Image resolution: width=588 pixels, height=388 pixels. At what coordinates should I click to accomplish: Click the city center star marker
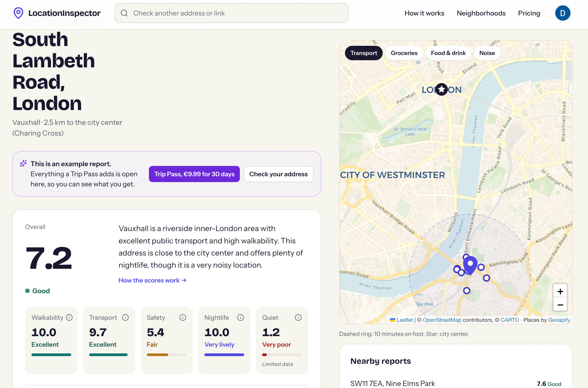click(x=442, y=89)
